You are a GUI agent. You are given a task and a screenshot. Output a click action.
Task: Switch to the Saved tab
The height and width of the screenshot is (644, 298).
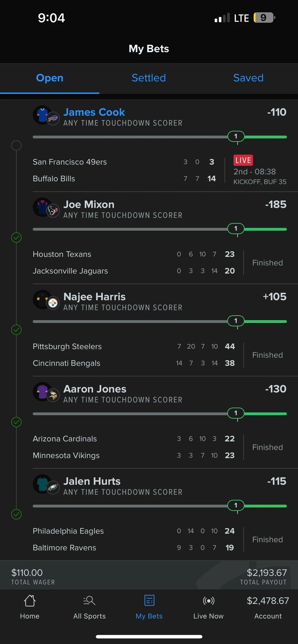coord(248,78)
